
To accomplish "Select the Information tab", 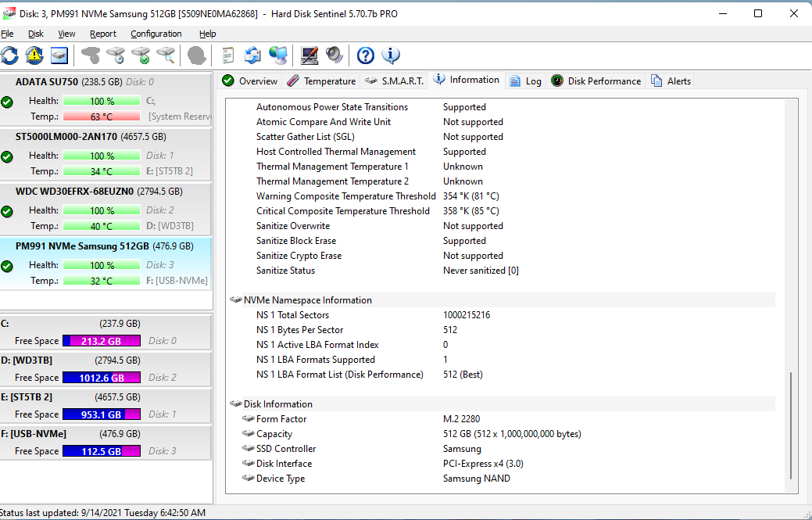I will (x=467, y=80).
